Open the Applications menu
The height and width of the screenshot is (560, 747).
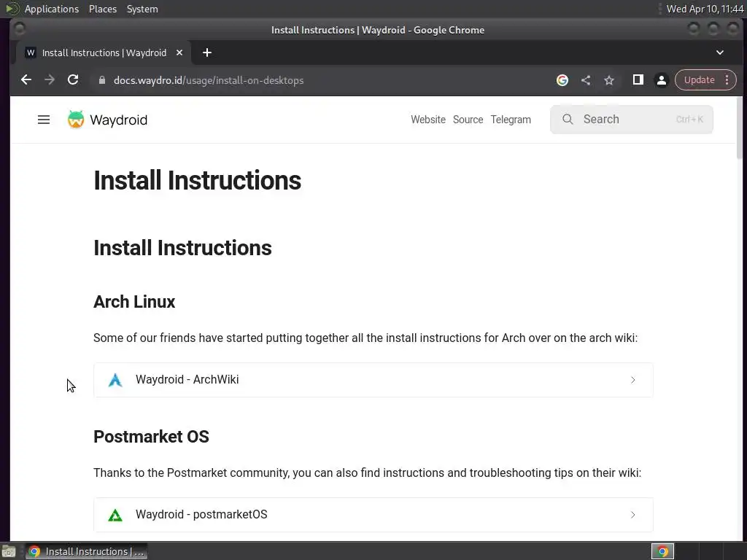click(51, 9)
